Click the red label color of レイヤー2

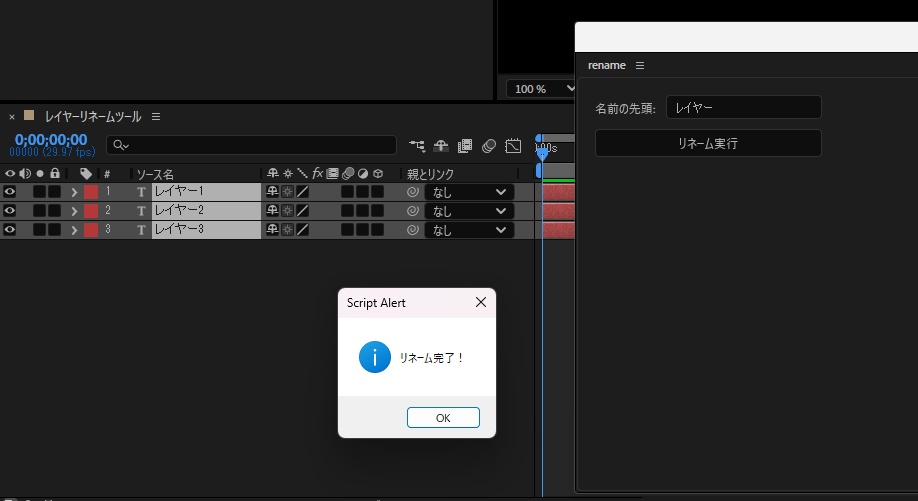point(91,211)
